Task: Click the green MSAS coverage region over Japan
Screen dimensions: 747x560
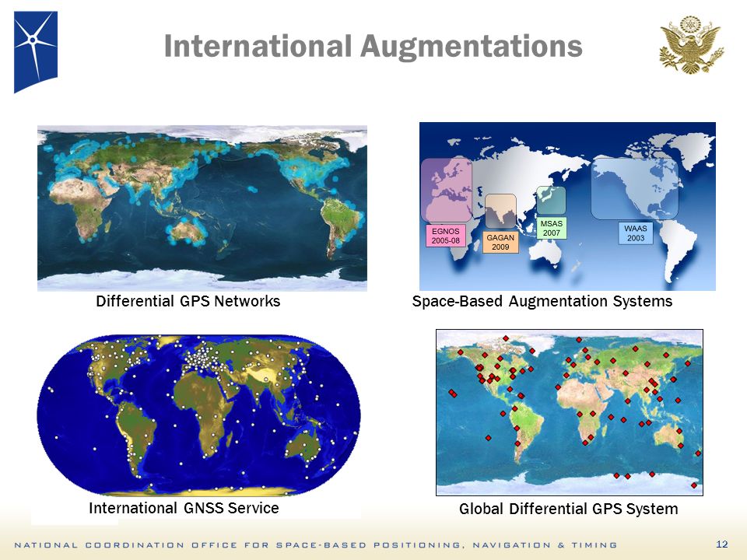Action: [551, 200]
